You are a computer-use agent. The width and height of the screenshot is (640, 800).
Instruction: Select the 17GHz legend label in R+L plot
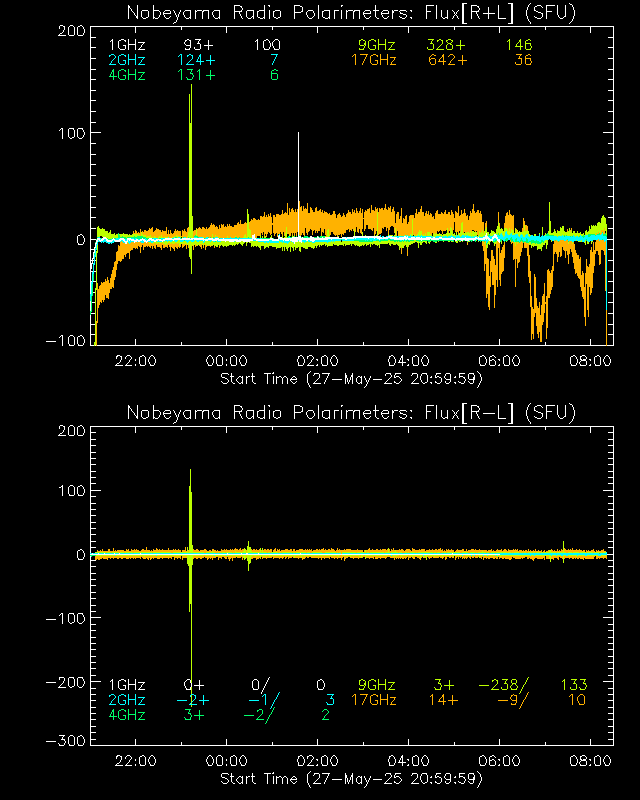[x=374, y=60]
